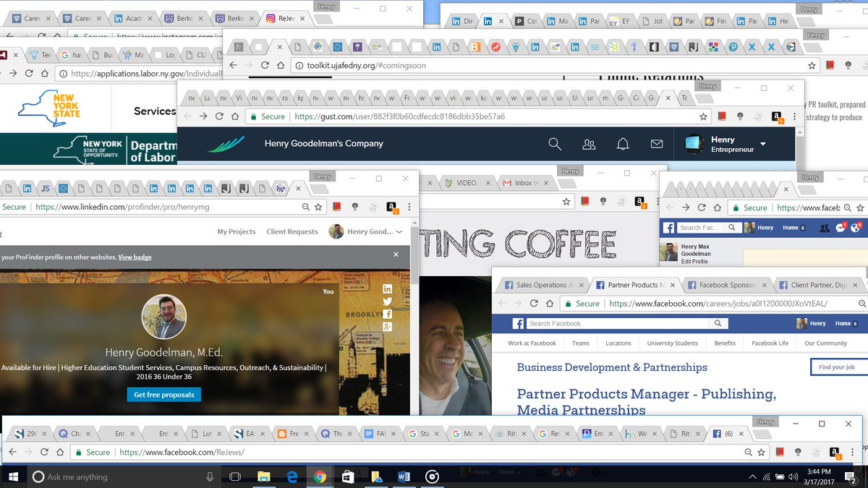Switch to the ReJews Instagram tab

tap(286, 18)
